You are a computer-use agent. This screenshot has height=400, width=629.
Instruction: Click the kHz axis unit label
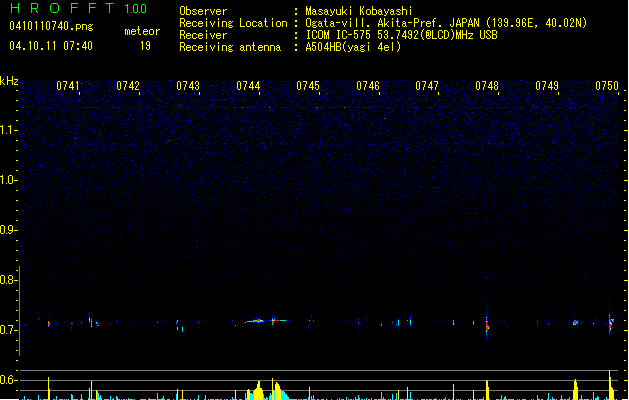coord(9,81)
